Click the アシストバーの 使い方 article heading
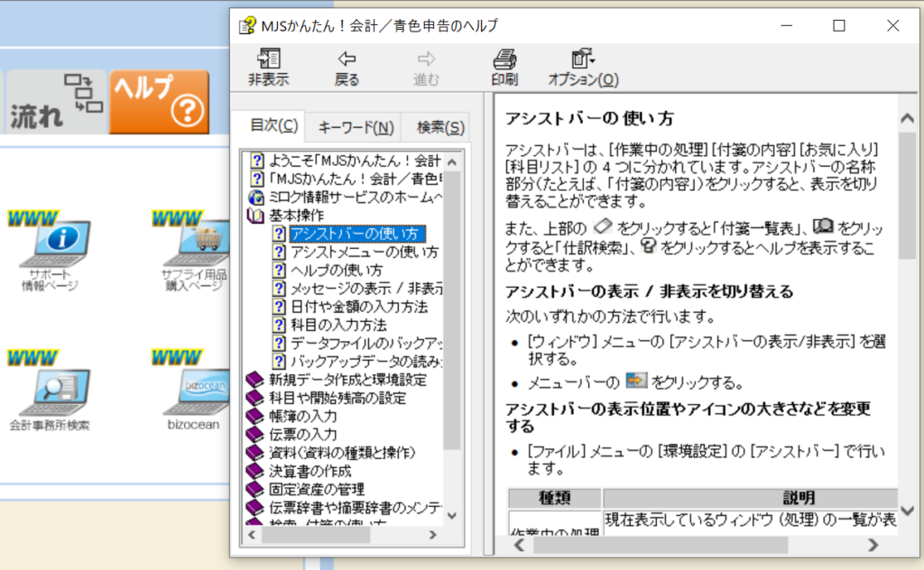 (589, 118)
